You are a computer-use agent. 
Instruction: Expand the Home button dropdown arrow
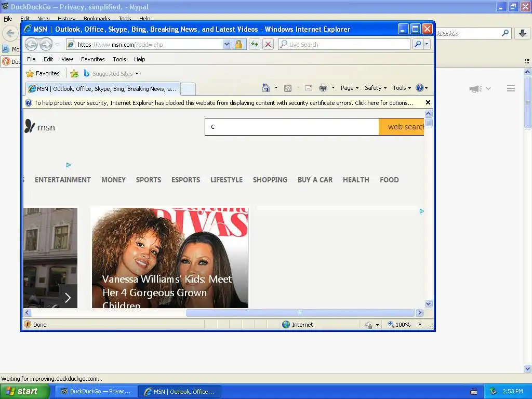(x=276, y=88)
